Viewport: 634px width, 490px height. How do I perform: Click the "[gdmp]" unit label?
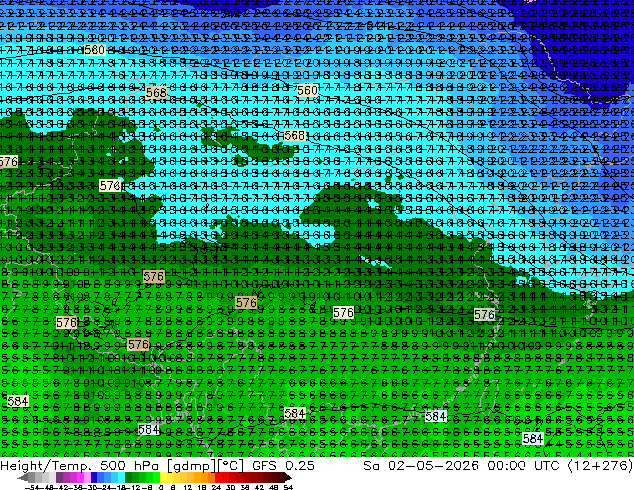(189, 466)
